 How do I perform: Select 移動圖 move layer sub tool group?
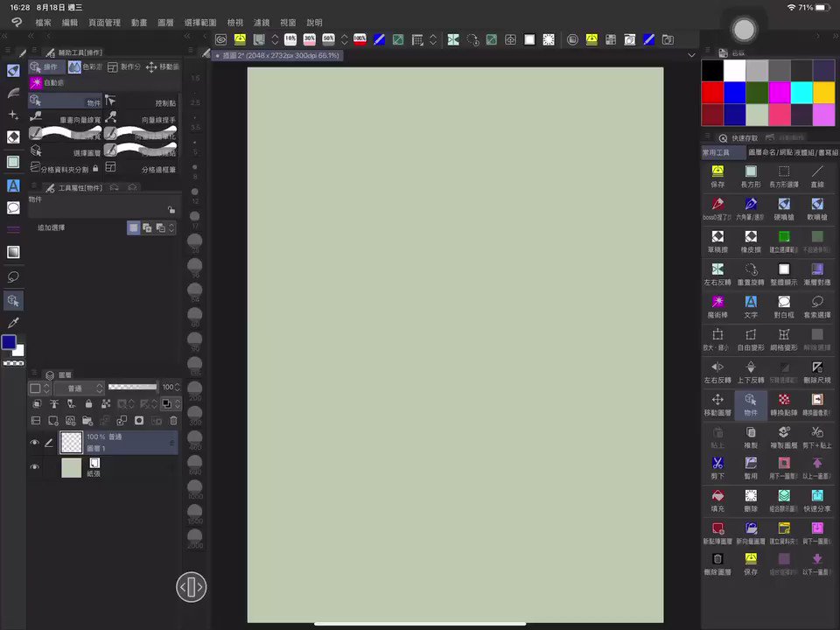click(163, 66)
